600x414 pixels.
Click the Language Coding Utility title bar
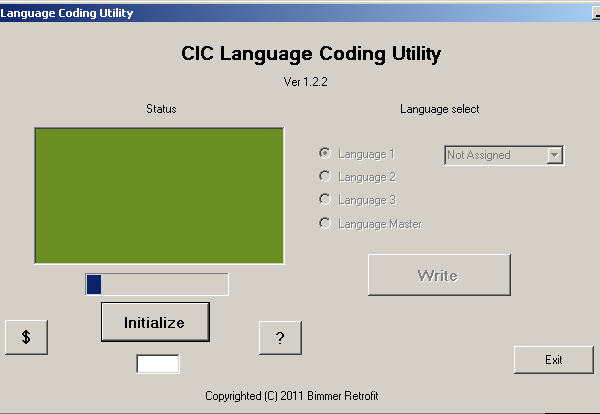tap(300, 13)
